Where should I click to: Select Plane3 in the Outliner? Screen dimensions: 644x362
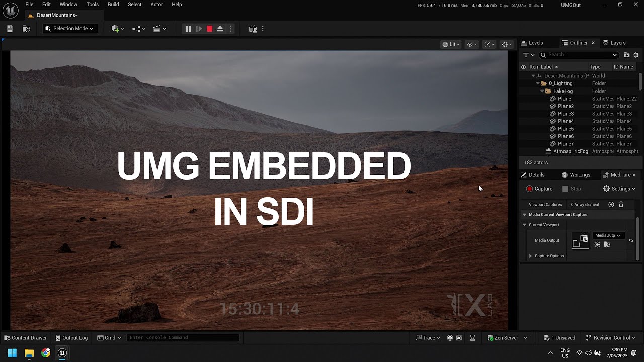(x=566, y=114)
